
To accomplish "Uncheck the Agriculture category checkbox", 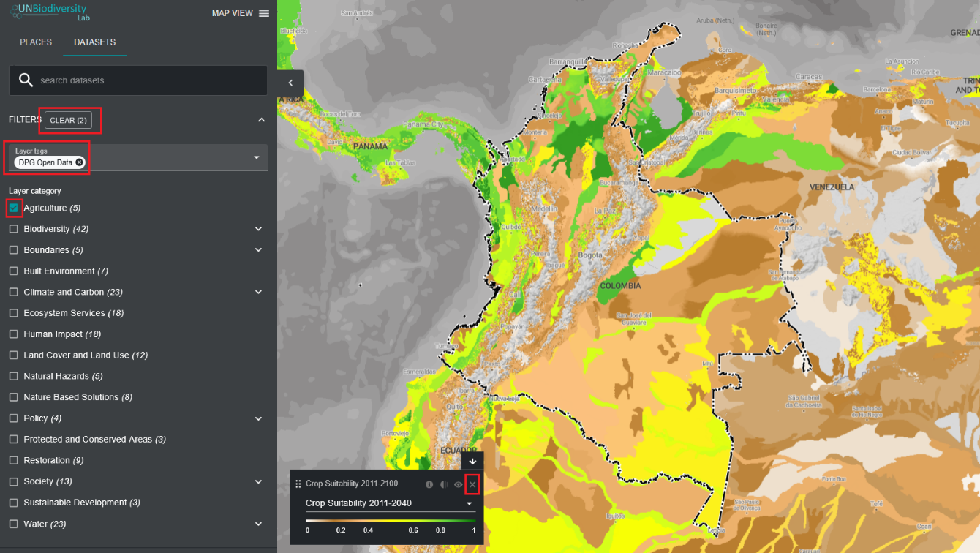I will pyautogui.click(x=14, y=208).
